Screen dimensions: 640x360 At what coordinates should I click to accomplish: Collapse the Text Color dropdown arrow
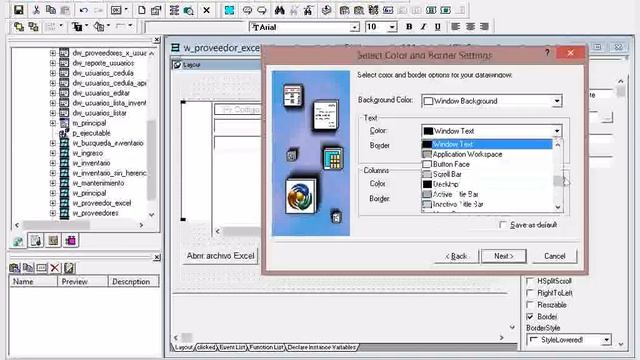pyautogui.click(x=557, y=131)
